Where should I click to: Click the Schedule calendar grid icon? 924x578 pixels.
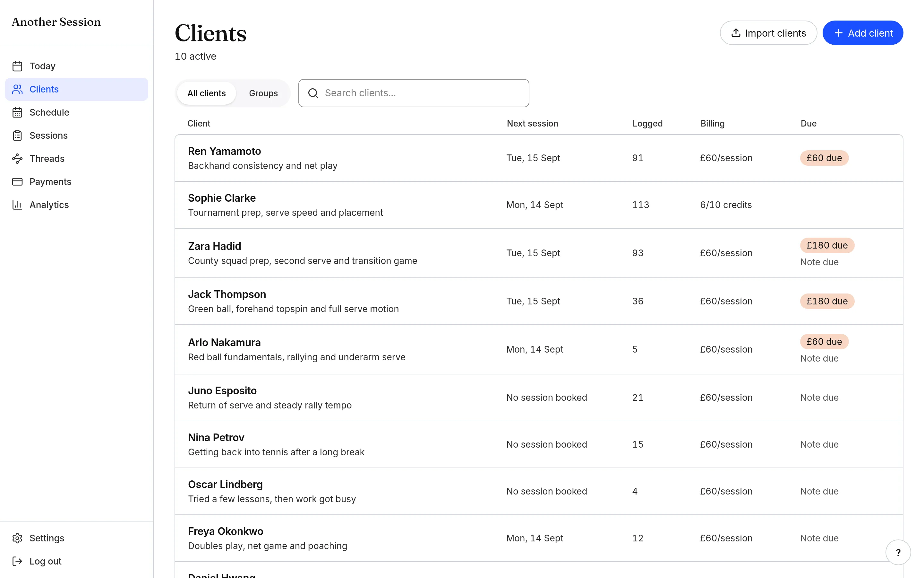pos(17,112)
